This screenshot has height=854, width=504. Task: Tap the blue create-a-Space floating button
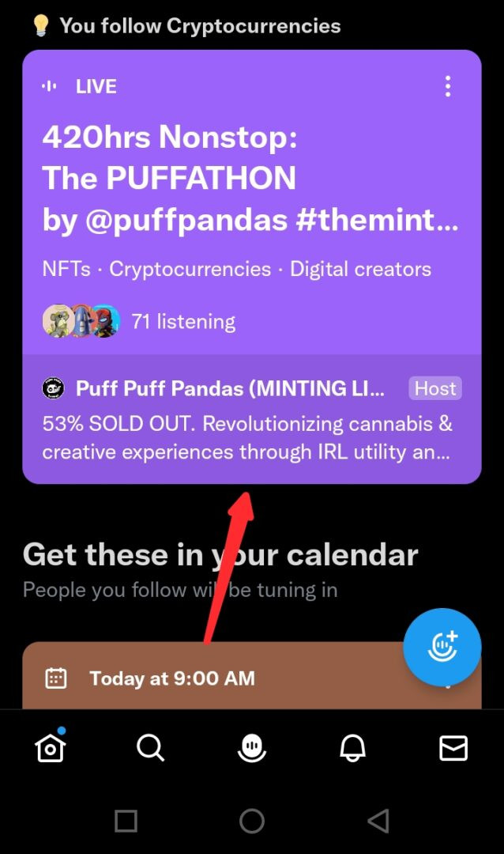(x=442, y=647)
